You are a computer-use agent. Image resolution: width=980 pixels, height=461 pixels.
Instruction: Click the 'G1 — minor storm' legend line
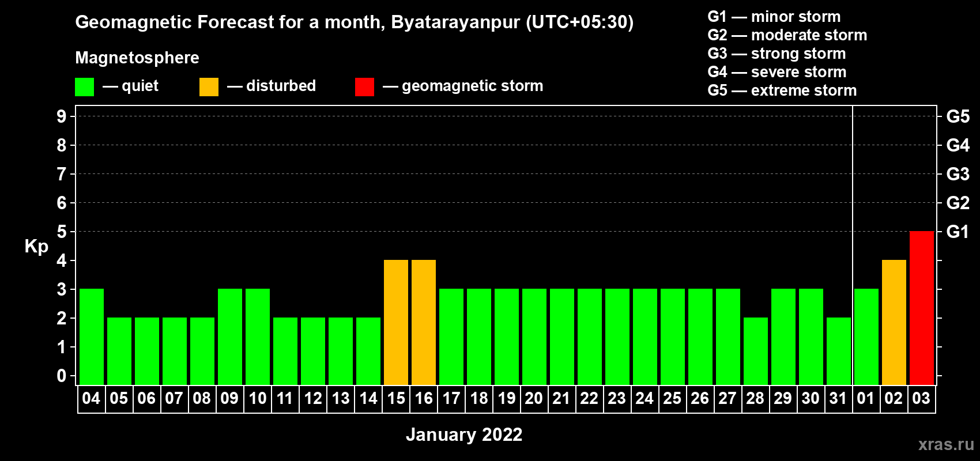coord(774,17)
